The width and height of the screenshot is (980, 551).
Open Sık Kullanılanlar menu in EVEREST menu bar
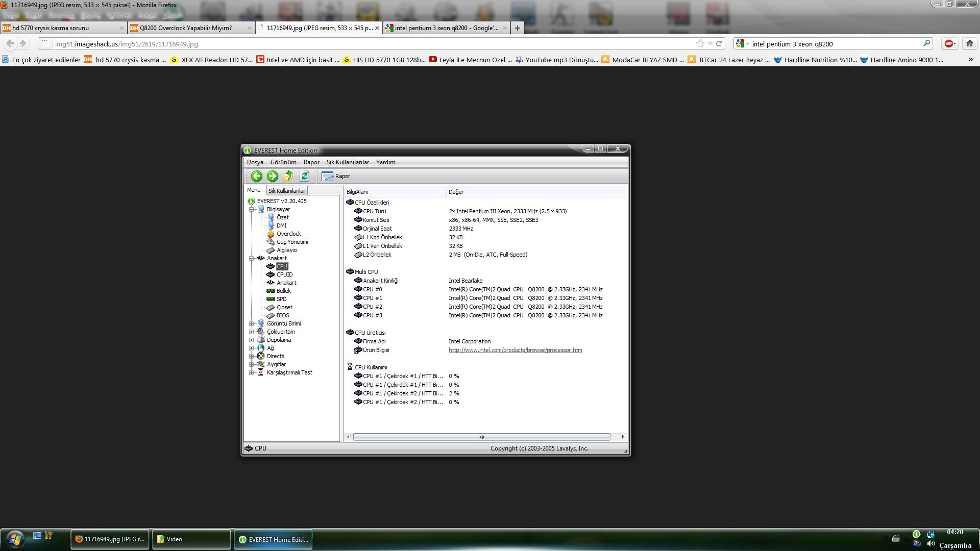tap(348, 162)
